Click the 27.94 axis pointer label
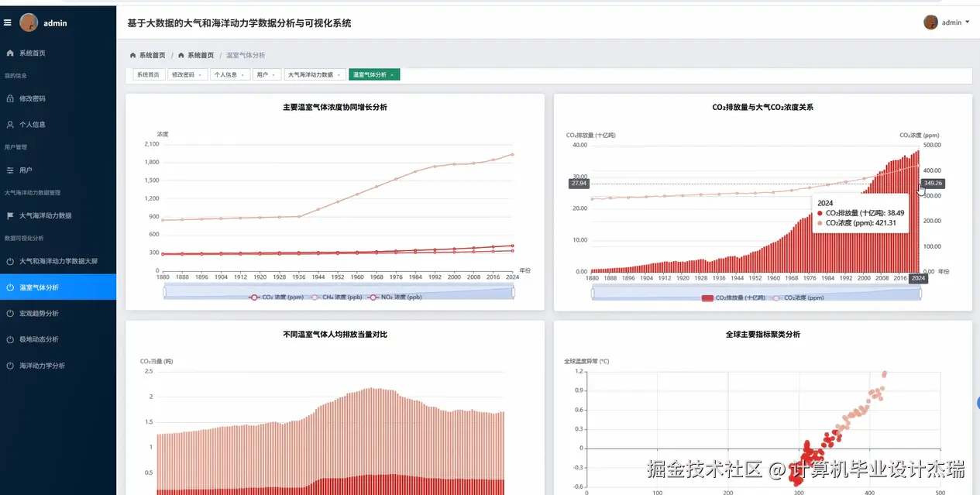980x495 pixels. click(x=579, y=184)
